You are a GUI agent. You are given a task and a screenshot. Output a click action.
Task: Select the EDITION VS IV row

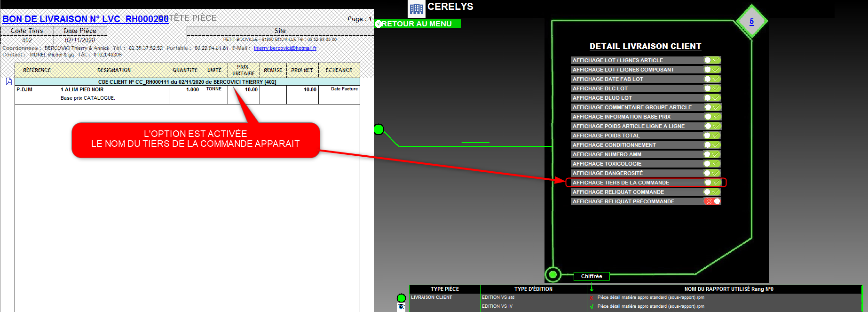(x=497, y=306)
